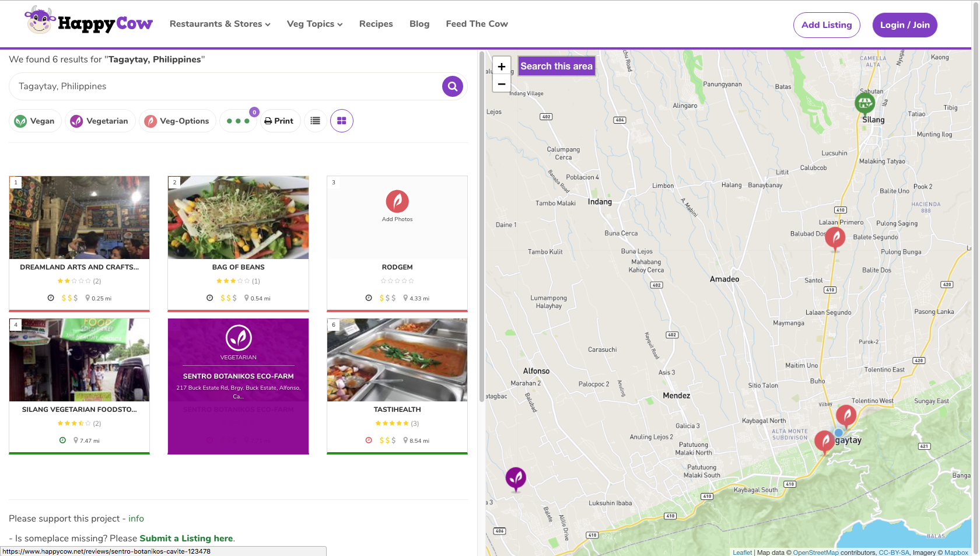The width and height of the screenshot is (980, 556).
Task: Click the Add Listing button
Action: click(827, 25)
